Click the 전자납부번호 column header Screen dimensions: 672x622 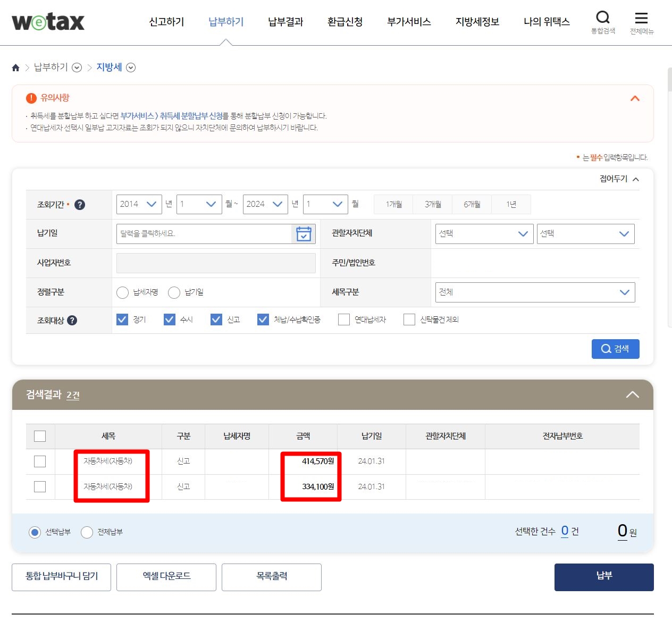tap(562, 436)
